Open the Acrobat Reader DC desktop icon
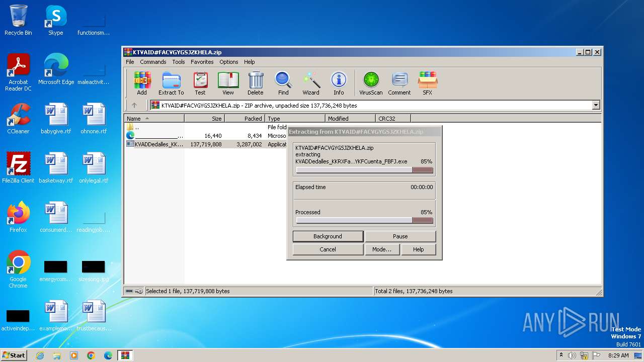The height and width of the screenshot is (362, 644). 18,73
